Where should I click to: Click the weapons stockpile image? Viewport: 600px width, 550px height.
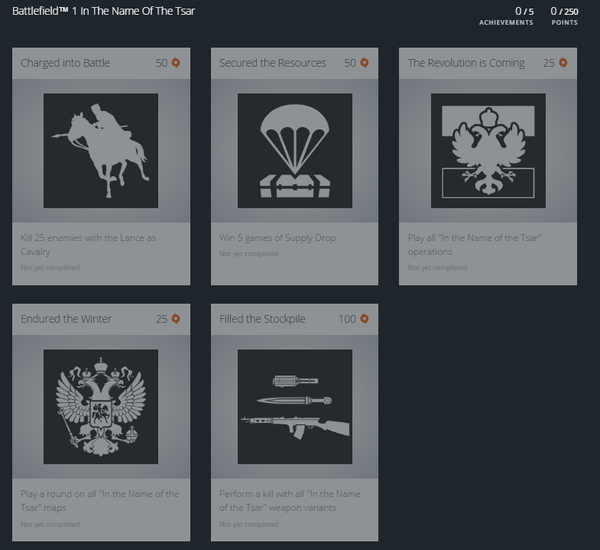295,407
